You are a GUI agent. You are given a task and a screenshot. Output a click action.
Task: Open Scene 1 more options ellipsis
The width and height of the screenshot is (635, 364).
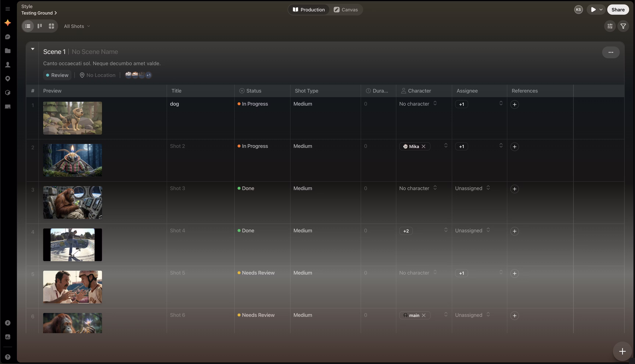tap(611, 52)
